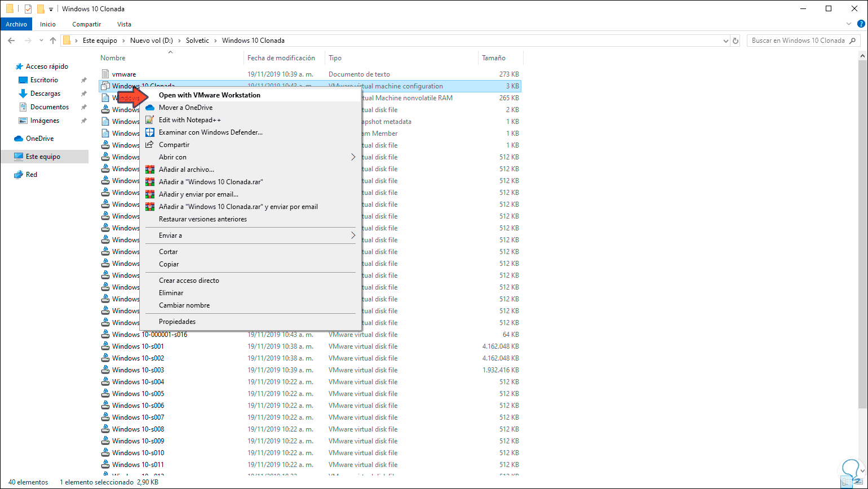
Task: Select Compartir in the context menu
Action: 250,145
